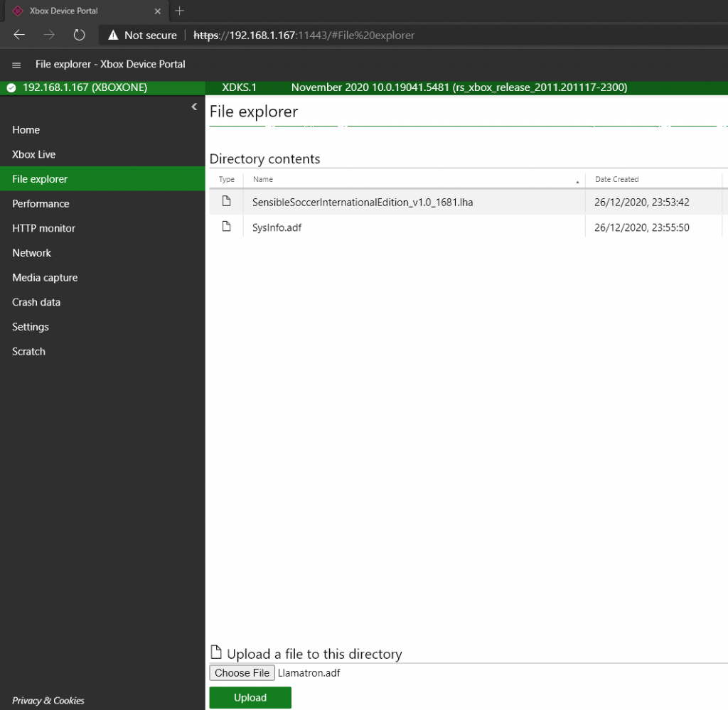
Task: Click the 'Upload a file to this directory' heading
Action: pos(314,654)
